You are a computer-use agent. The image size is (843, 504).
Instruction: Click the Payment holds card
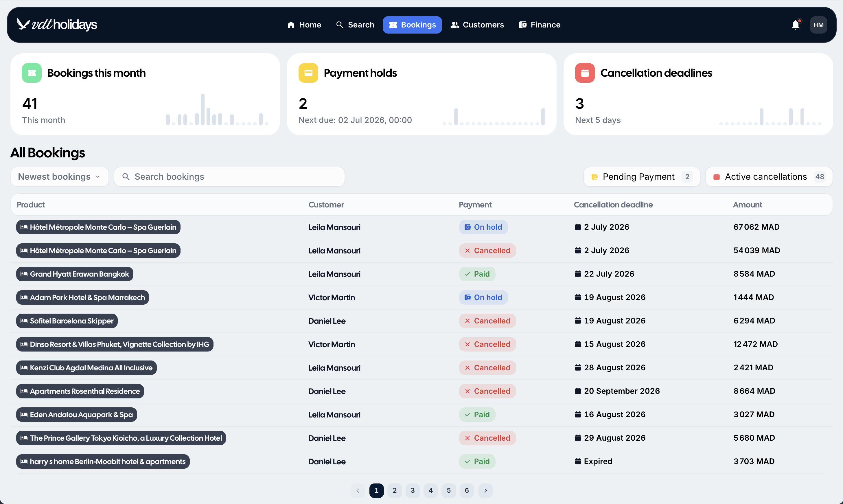tap(421, 94)
